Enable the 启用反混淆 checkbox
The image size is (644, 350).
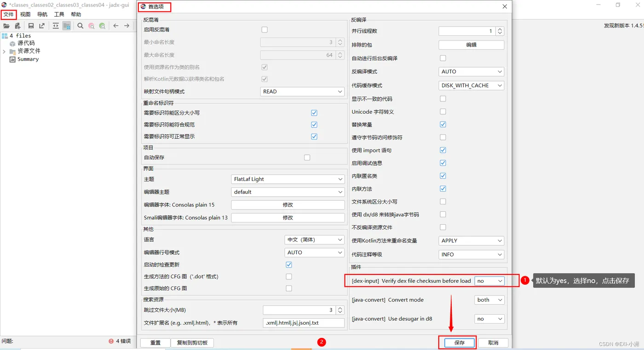264,29
